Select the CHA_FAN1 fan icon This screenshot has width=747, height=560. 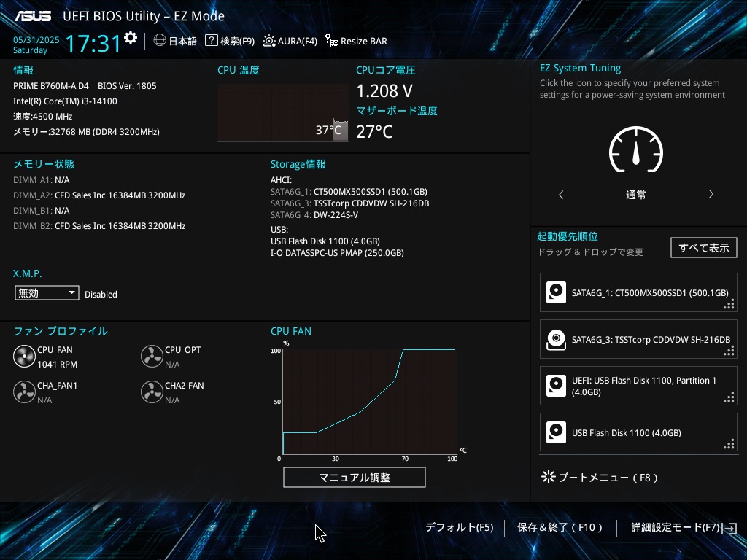coord(24,392)
